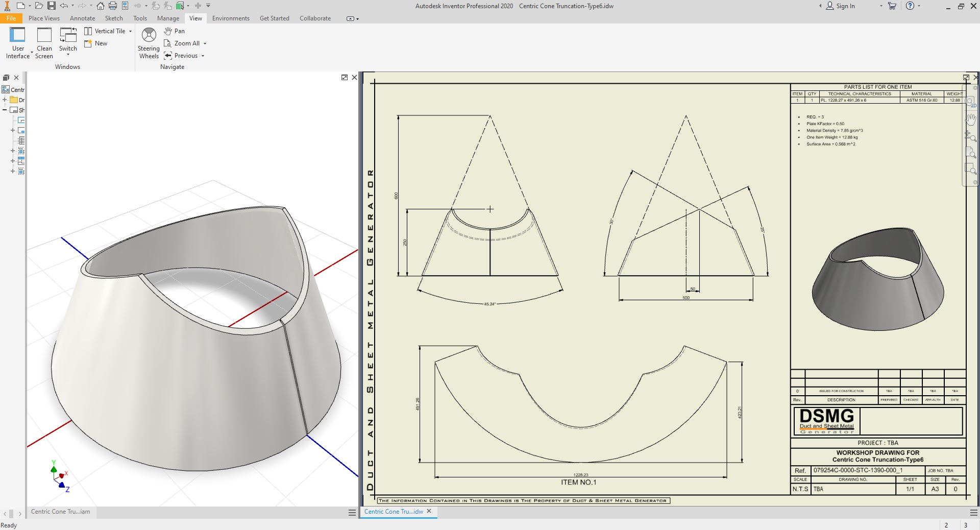
Task: Expand the Drawing Resources folder node
Action: click(5, 100)
